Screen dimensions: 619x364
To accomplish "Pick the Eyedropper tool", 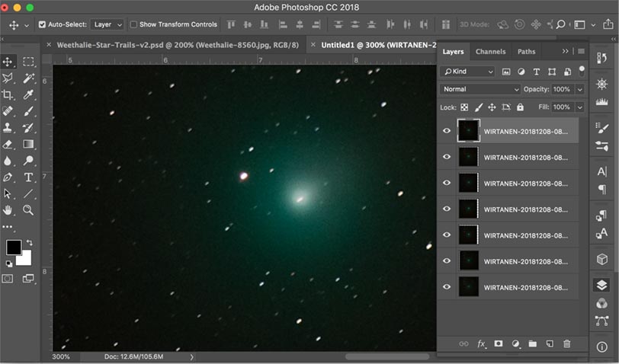I will (x=28, y=94).
